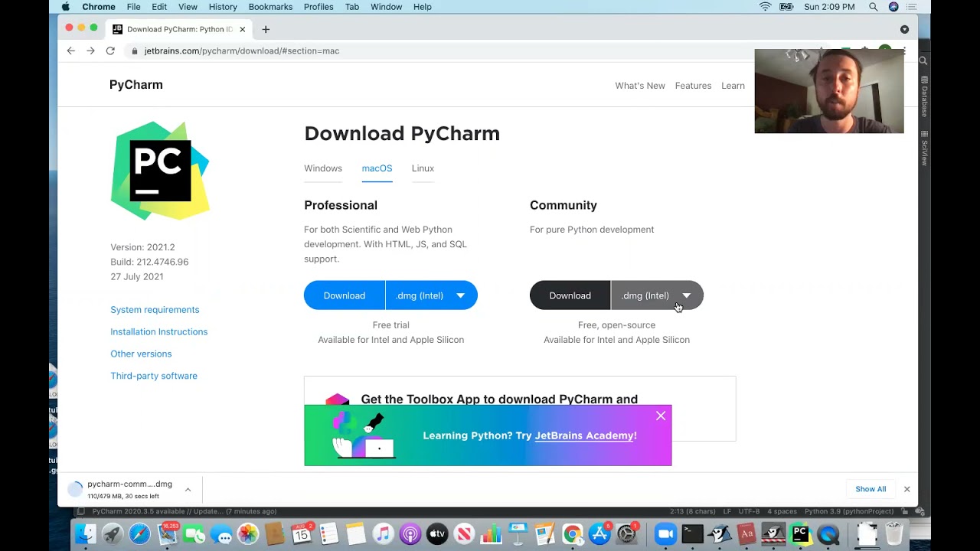980x551 pixels.
Task: Open Zoom app in the dock
Action: click(665, 533)
